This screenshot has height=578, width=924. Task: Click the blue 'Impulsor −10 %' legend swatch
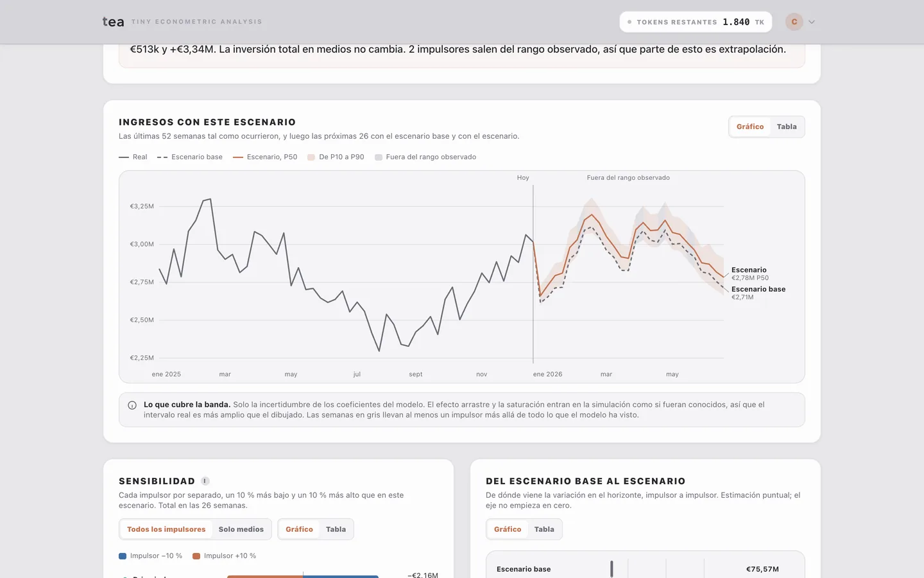point(123,556)
